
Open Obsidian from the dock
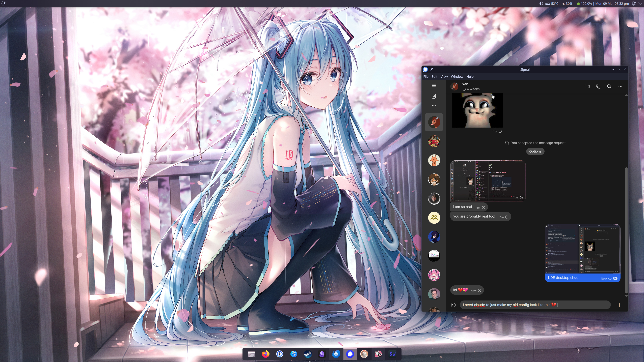click(x=322, y=354)
